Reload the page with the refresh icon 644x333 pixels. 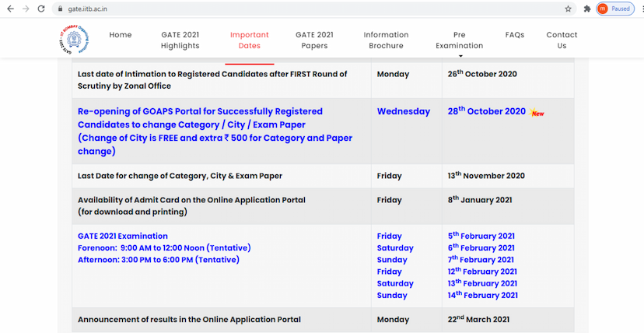[43, 9]
